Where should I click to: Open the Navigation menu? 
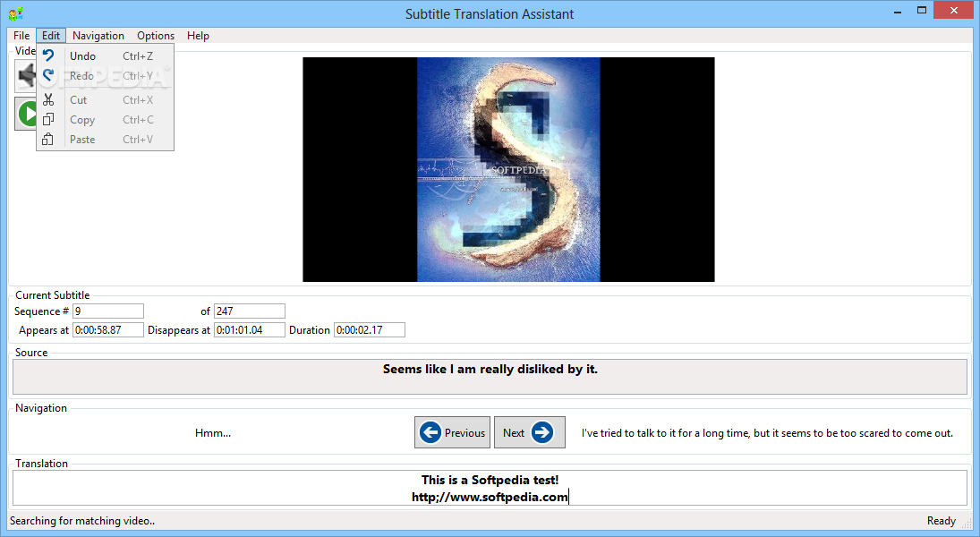(98, 36)
